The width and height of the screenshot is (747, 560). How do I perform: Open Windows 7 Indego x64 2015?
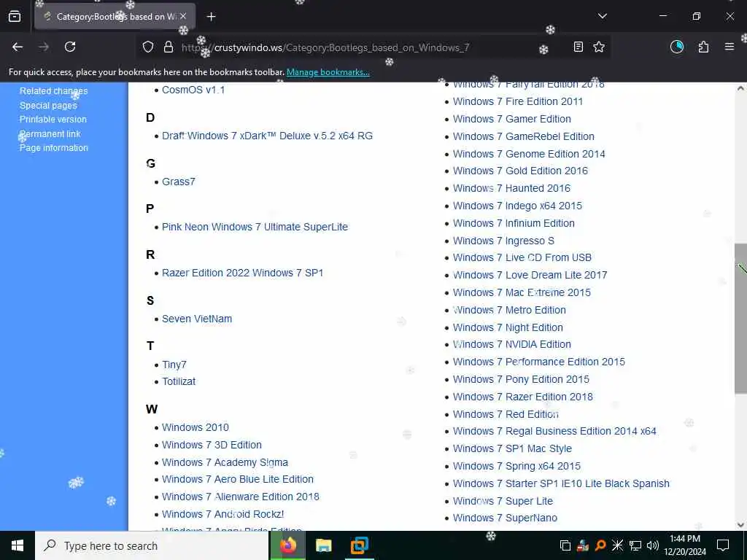coord(517,206)
